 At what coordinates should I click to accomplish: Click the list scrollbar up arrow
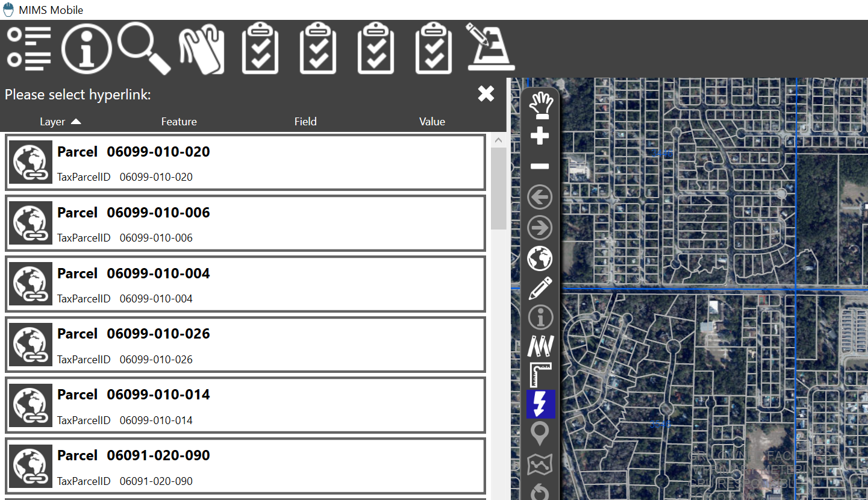pos(499,140)
